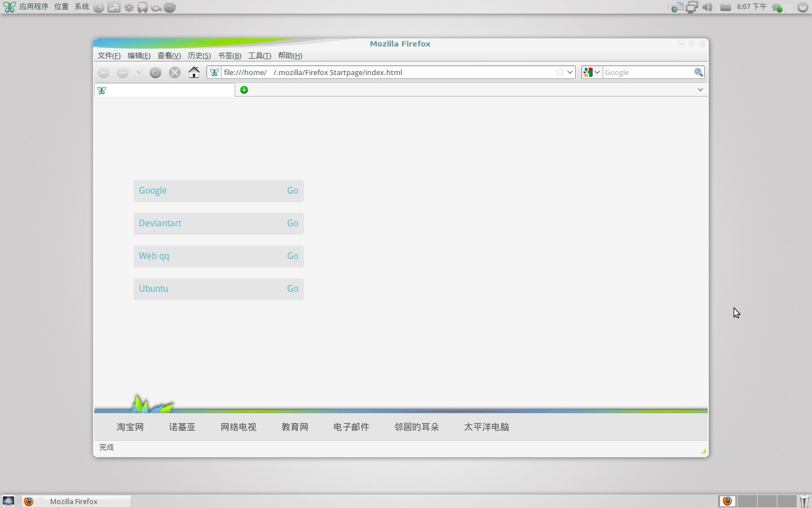This screenshot has height=508, width=812.
Task: List all tabs using the tab bar arrow
Action: tap(700, 90)
